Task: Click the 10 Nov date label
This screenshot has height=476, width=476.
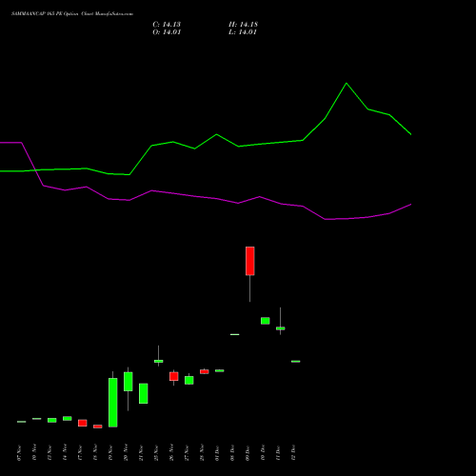Action: tap(34, 453)
